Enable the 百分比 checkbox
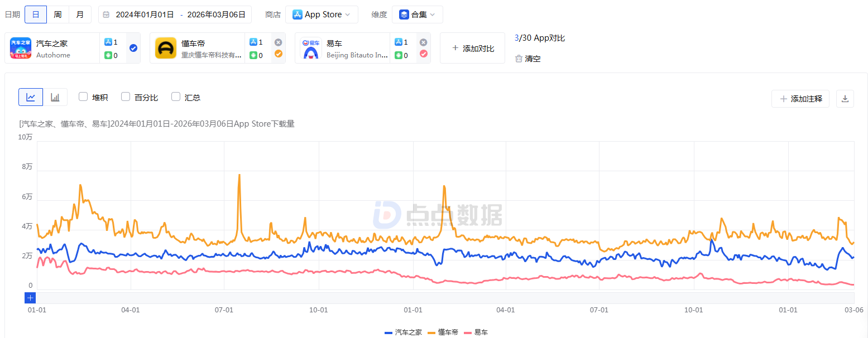This screenshot has height=338, width=868. tap(126, 96)
